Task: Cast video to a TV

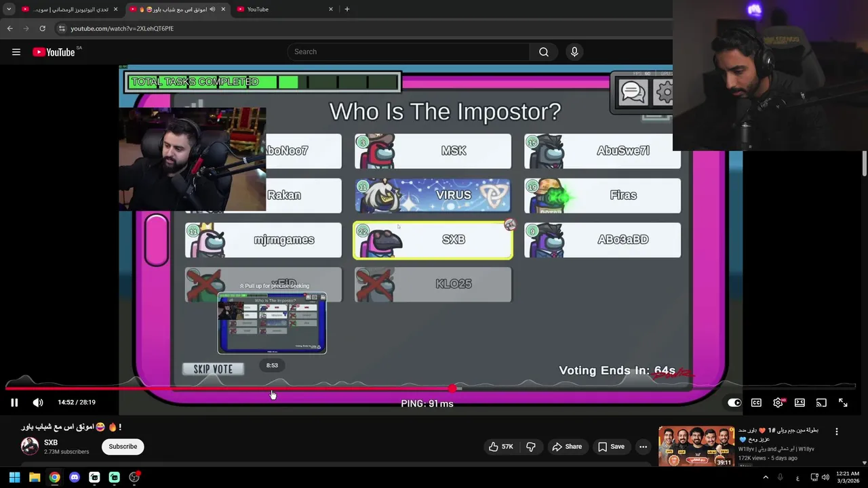Action: (x=821, y=403)
